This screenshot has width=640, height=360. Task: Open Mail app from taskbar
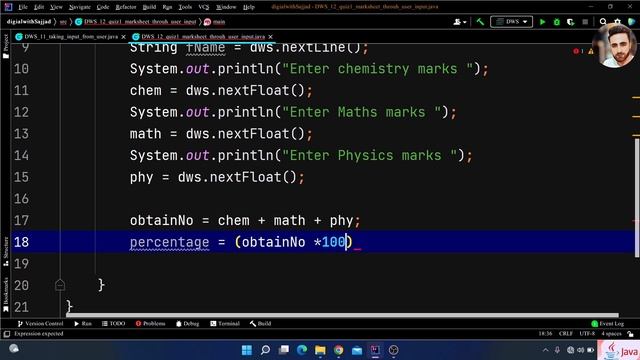coord(357,350)
